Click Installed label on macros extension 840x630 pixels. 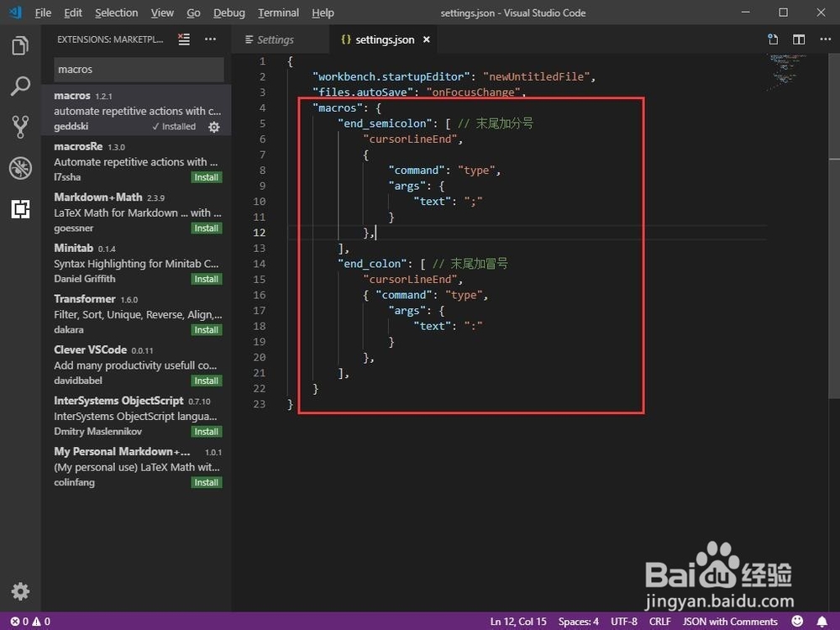click(x=174, y=127)
